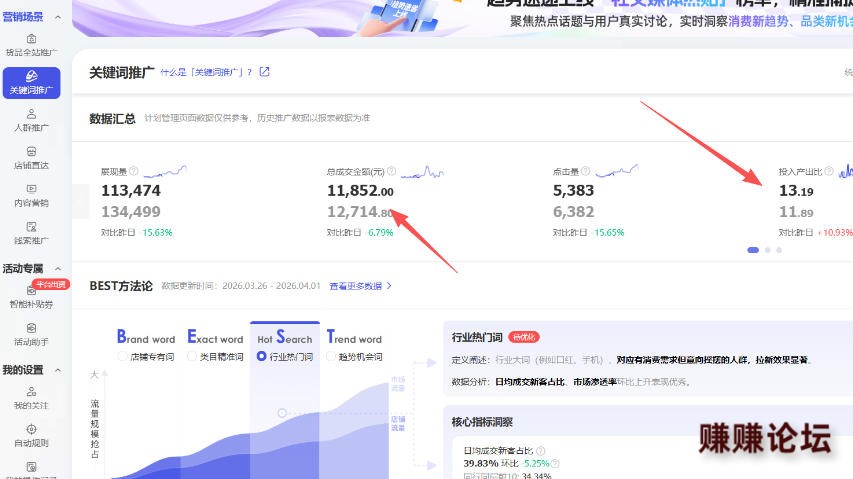853x479 pixels.
Task: Open 智能补贴券 under 活动专属
Action: tap(31, 297)
